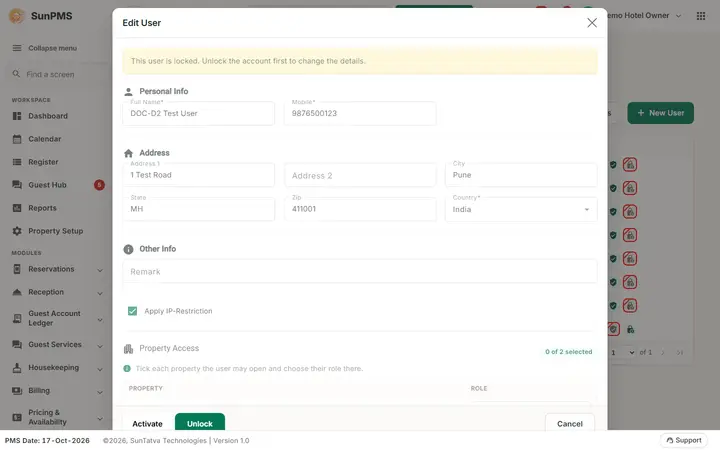The image size is (720, 450).
Task: Click the Activate button
Action: [147, 423]
